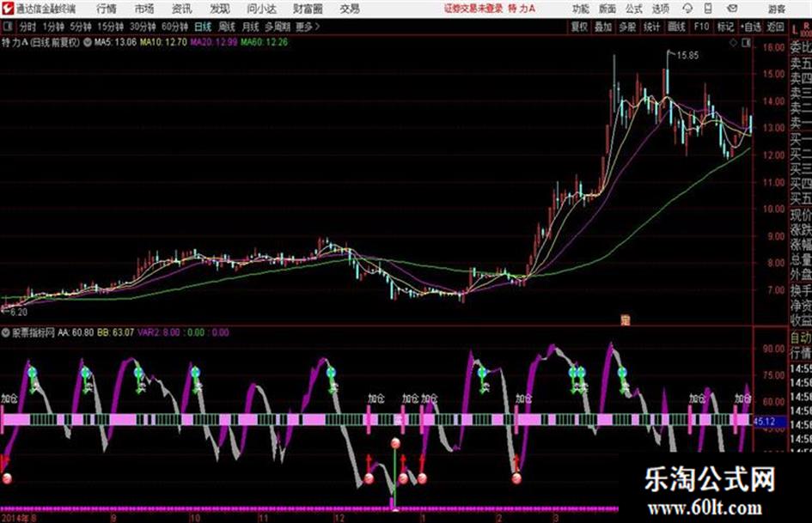This screenshot has width=812, height=523.
Task: Open F10 company info
Action: pyautogui.click(x=701, y=27)
